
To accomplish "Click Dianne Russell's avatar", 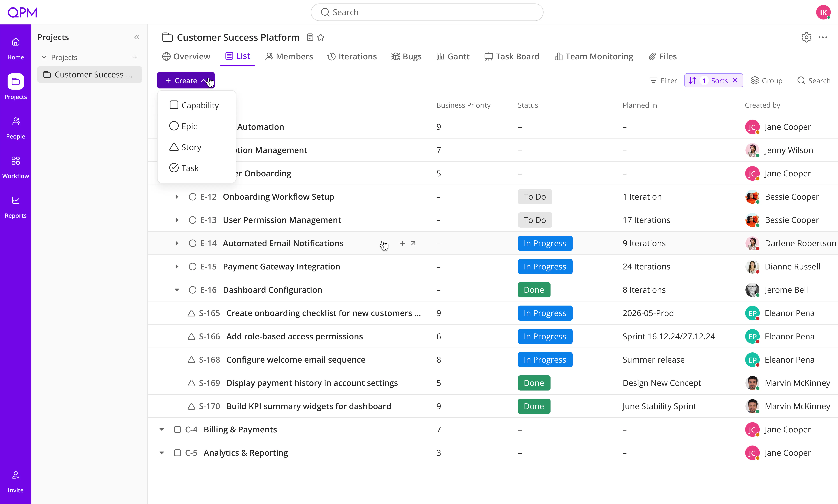I will 752,267.
